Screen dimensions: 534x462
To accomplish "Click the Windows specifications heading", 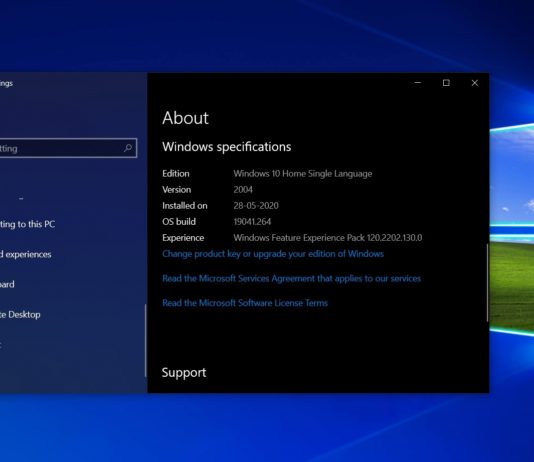I will tap(226, 147).
